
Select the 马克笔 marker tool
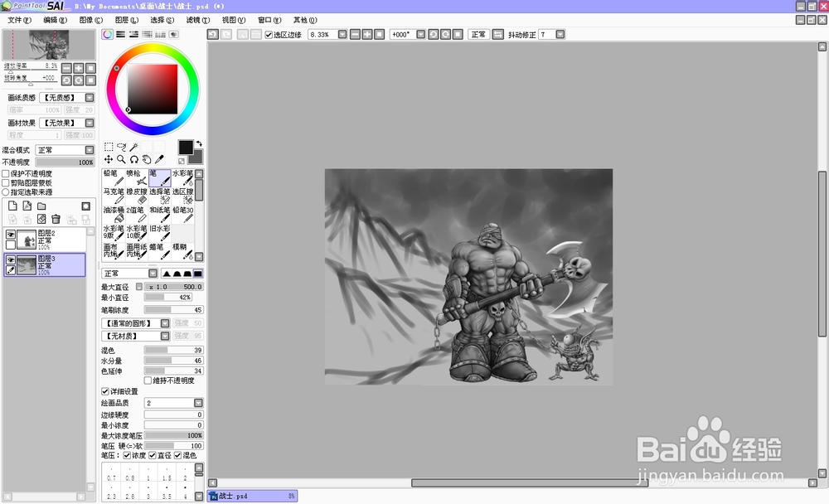pos(113,196)
